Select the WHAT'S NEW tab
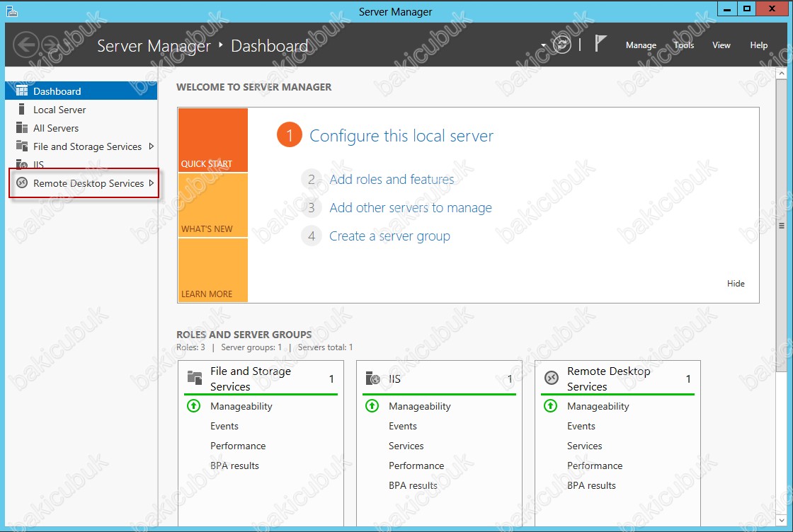The image size is (793, 532). 213,205
